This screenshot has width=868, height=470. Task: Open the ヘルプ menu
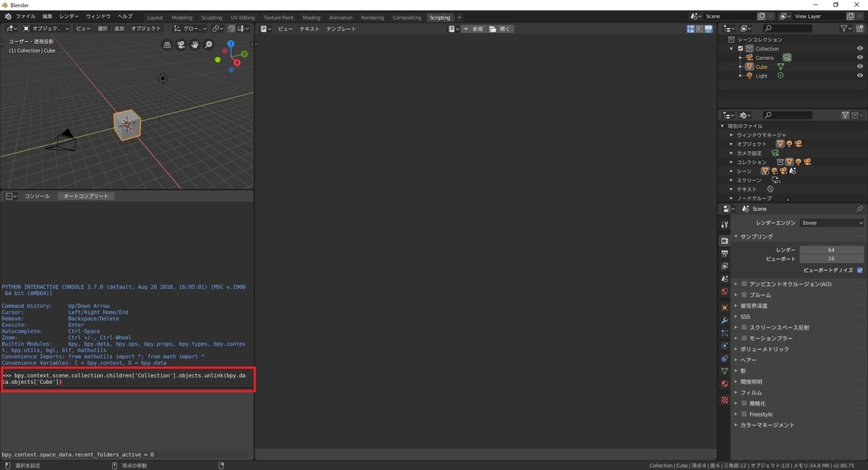(x=125, y=16)
